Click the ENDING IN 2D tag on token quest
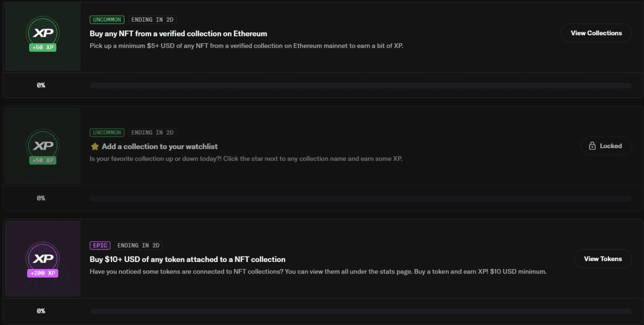This screenshot has height=325, width=644. click(x=138, y=245)
